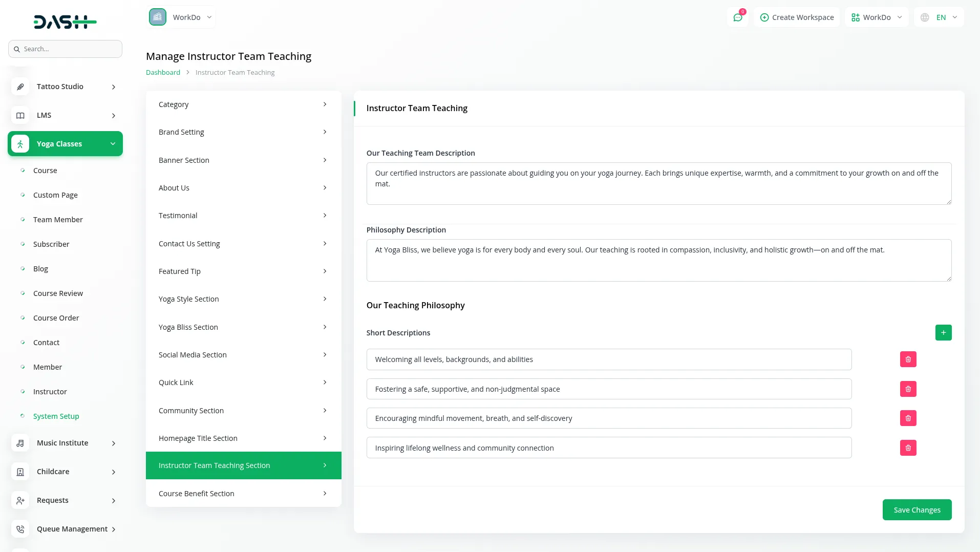This screenshot has height=552, width=980.
Task: Select the Course Benefit Section tab
Action: point(243,494)
